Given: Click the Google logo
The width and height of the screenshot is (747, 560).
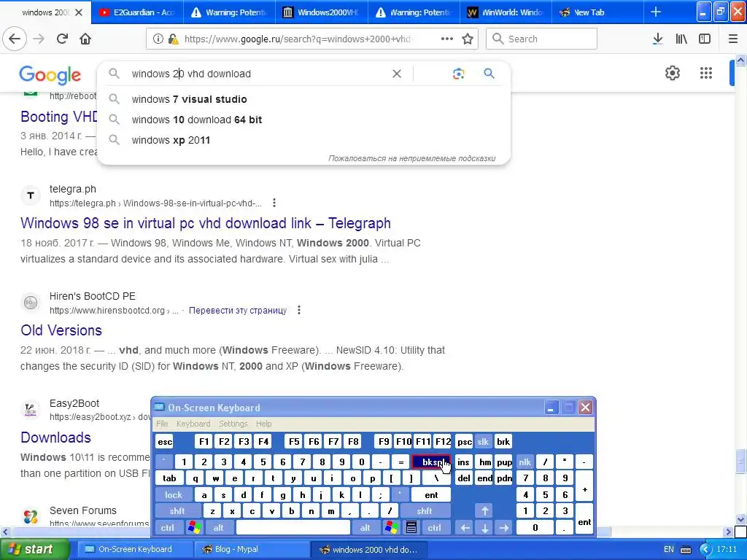Looking at the screenshot, I should click(x=50, y=75).
